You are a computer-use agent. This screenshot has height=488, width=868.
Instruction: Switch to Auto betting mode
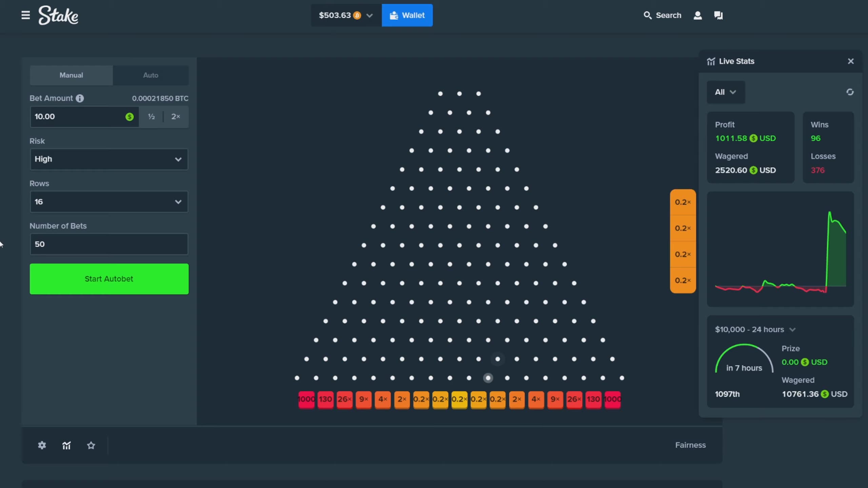point(151,75)
